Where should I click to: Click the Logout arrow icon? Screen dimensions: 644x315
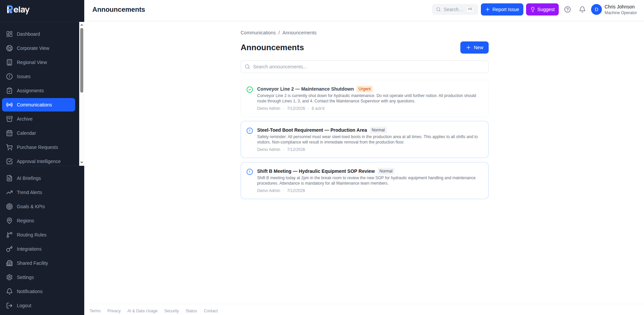pyautogui.click(x=9, y=306)
